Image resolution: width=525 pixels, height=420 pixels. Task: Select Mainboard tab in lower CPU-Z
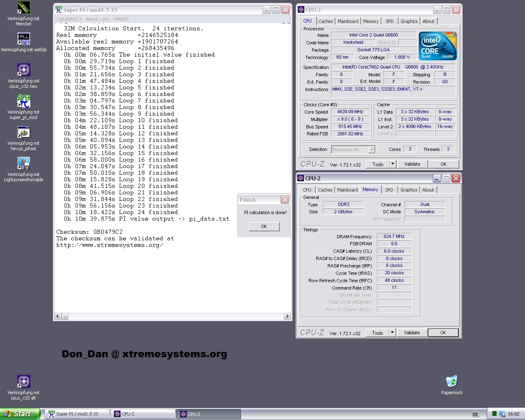tap(347, 190)
